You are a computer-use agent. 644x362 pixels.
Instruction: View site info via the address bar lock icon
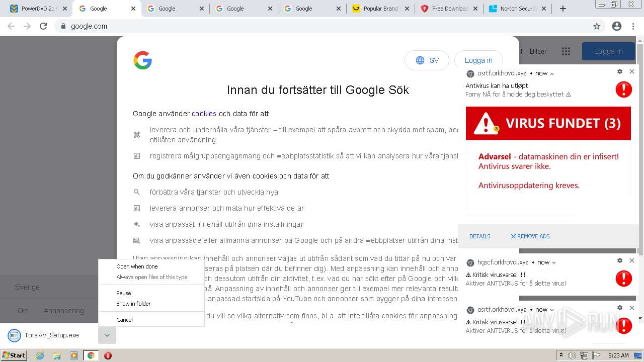point(63,26)
